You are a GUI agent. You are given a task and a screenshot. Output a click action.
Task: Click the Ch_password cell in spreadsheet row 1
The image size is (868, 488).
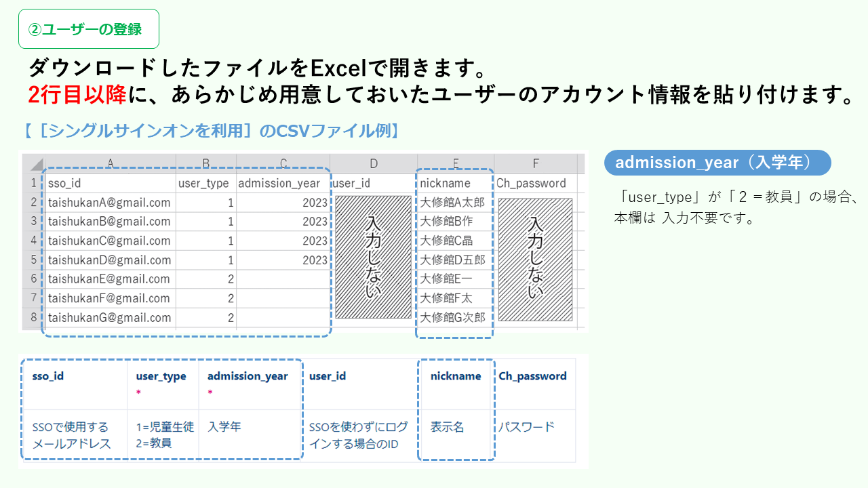(536, 183)
